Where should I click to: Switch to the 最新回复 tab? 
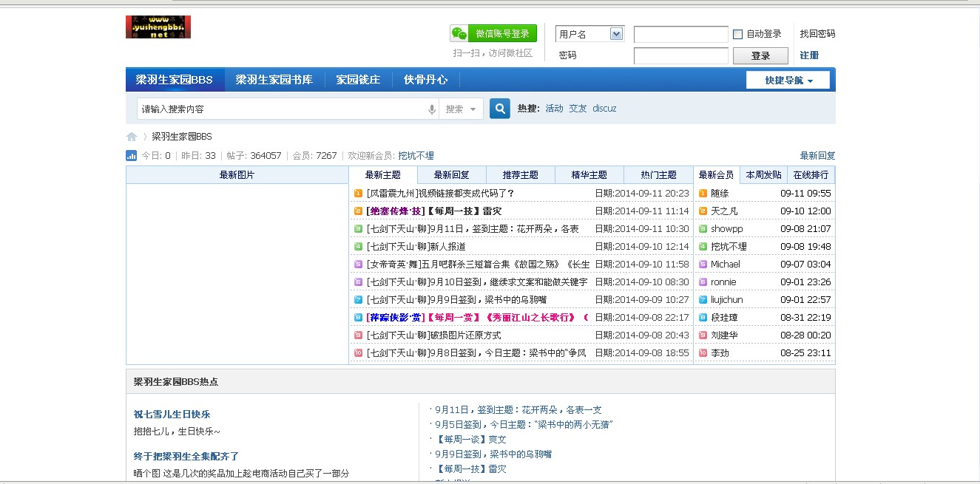pos(451,175)
